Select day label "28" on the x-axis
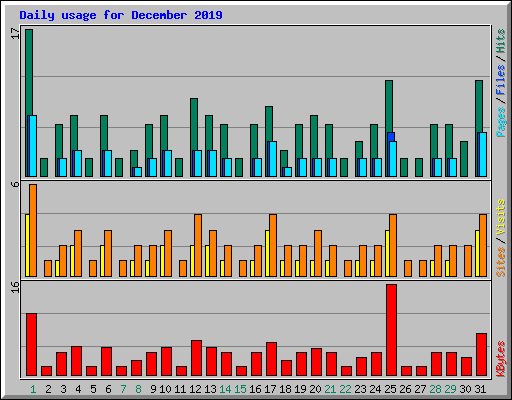 coord(435,389)
